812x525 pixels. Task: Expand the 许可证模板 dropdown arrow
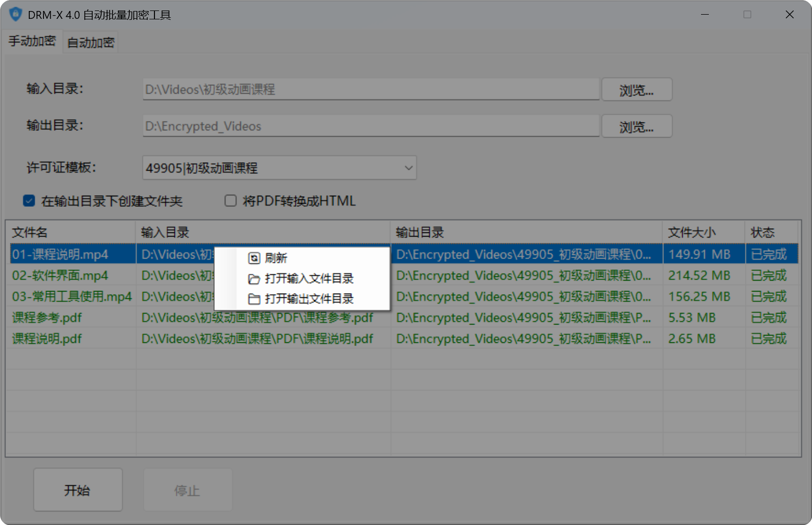408,168
